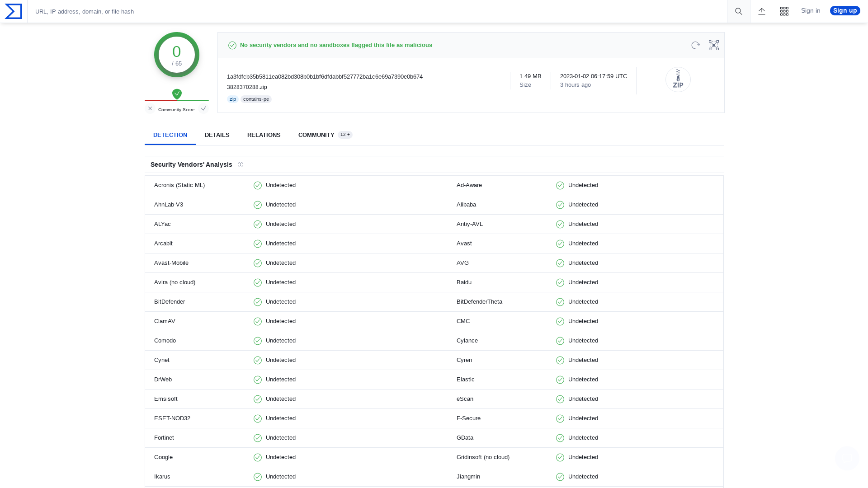
Task: Open the RELATIONS tab
Action: (x=264, y=135)
